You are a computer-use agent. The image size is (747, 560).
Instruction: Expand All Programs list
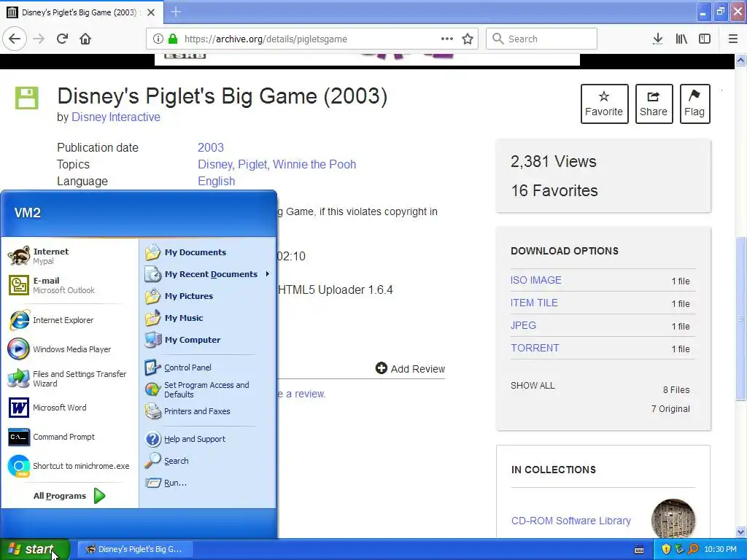69,496
